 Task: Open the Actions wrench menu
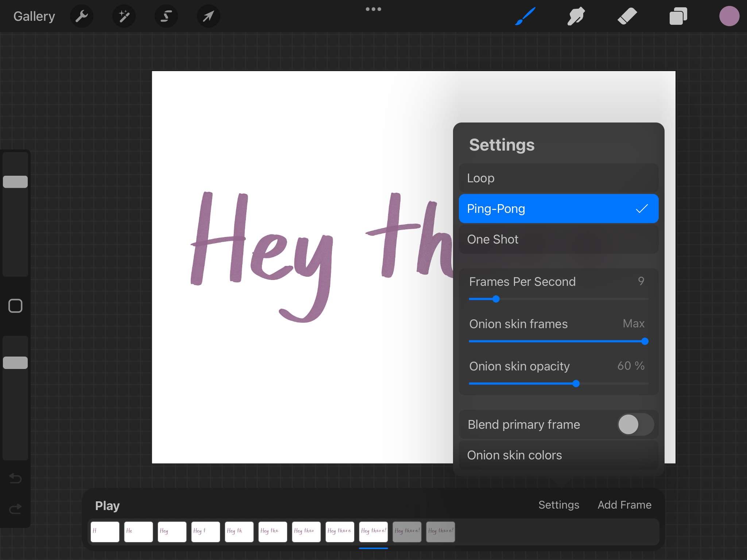[x=82, y=16]
